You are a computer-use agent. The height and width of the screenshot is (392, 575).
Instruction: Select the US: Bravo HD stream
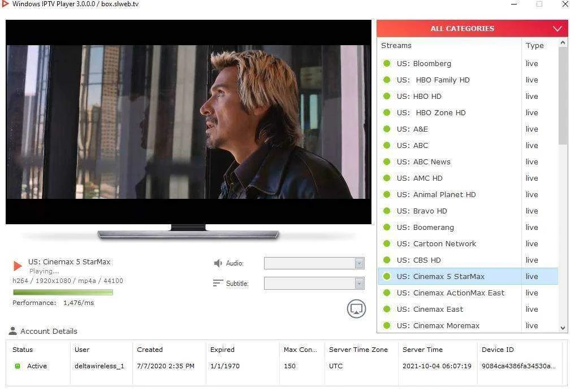468,211
